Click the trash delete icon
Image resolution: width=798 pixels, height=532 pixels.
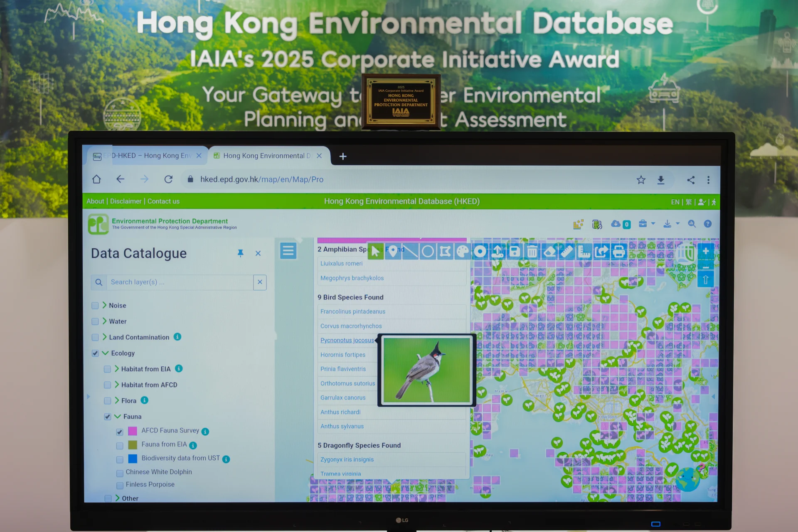(532, 251)
